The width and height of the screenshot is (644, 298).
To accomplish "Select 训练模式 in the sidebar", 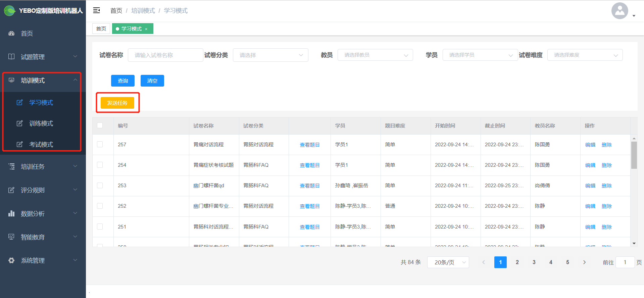I will tap(43, 123).
